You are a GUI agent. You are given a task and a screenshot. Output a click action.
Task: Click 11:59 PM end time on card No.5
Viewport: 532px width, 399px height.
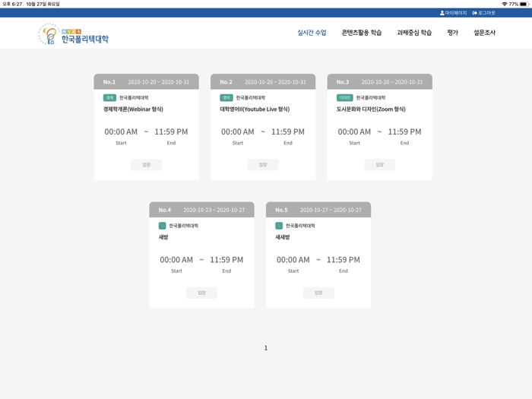point(344,260)
